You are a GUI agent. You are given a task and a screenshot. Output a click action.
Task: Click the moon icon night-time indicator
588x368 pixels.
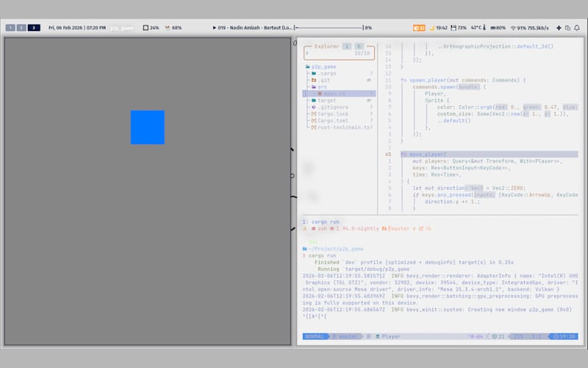click(x=431, y=28)
